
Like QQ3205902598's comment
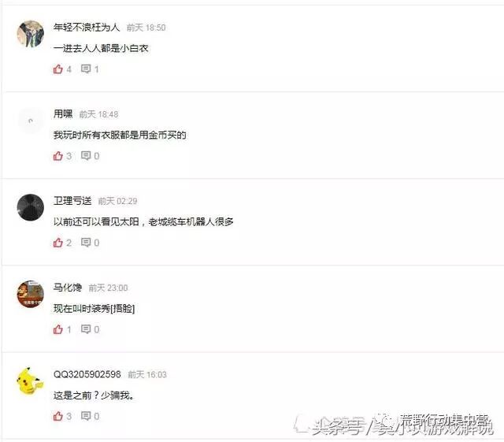58,416
